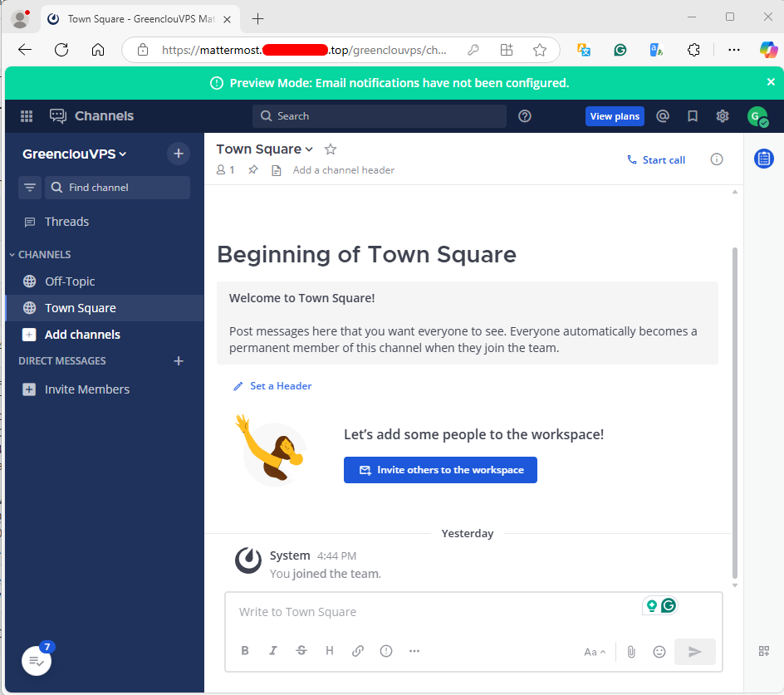Open the emoji picker
This screenshot has height=695, width=784.
(x=659, y=652)
